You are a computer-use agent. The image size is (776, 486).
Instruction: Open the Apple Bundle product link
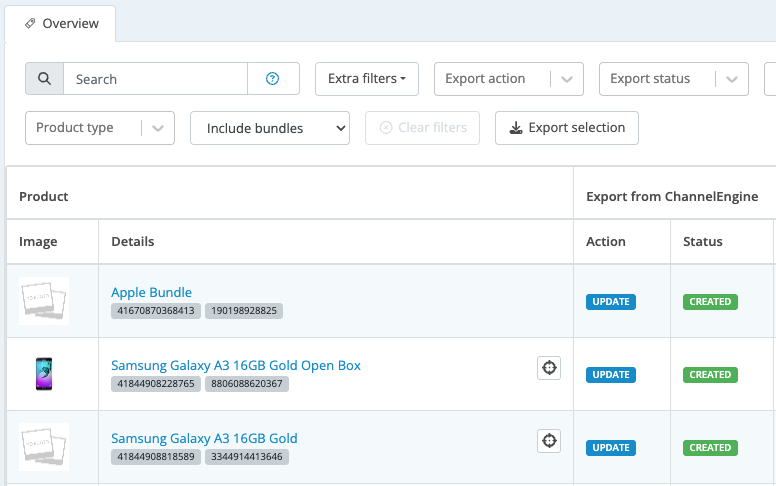151,292
